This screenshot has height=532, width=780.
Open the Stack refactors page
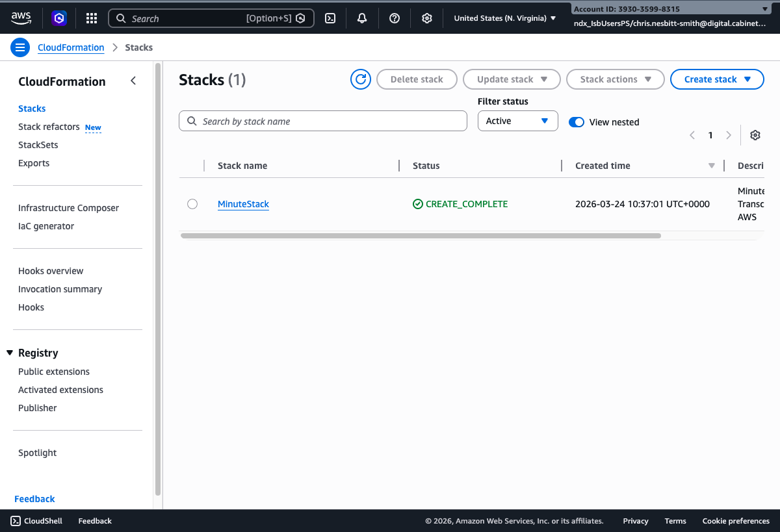(x=49, y=127)
